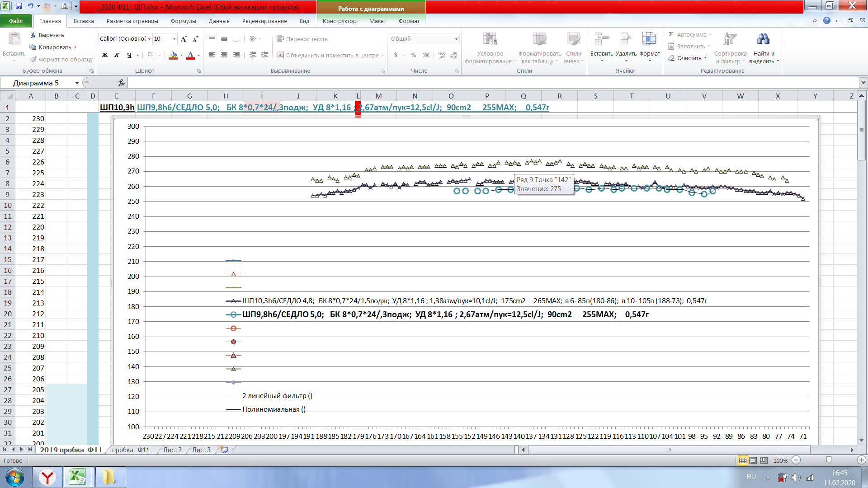The height and width of the screenshot is (488, 868).
Task: Open the number format dropdown
Action: 456,39
